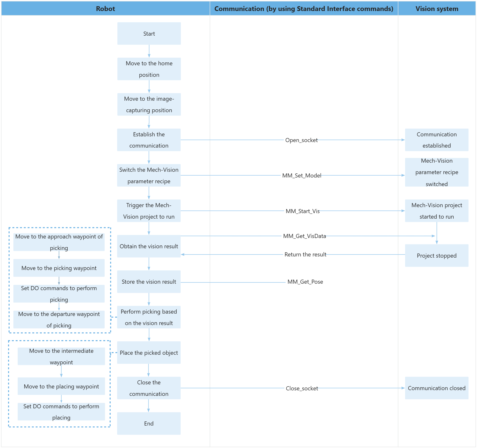The image size is (478, 448).
Task: Select the 'Move to the home position' box
Action: point(149,69)
